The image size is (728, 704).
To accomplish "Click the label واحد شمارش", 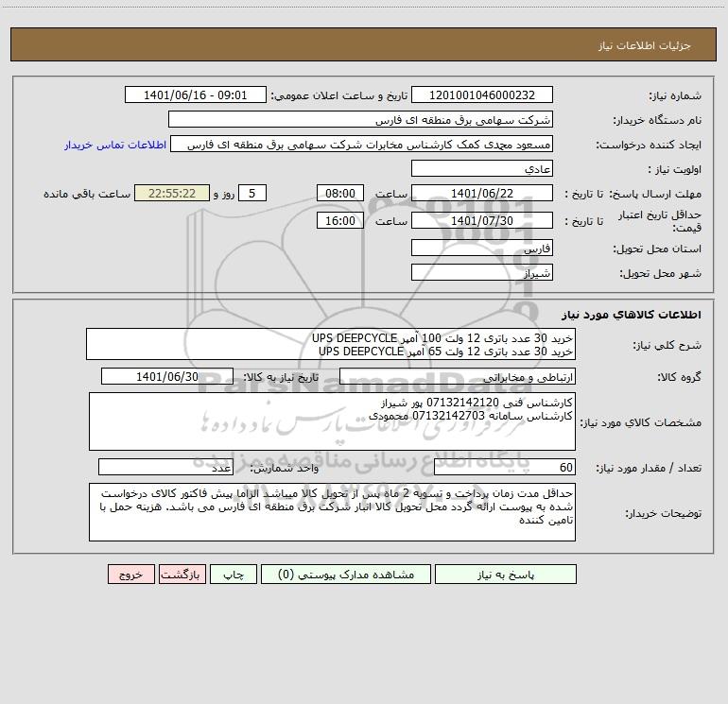I will [285, 469].
